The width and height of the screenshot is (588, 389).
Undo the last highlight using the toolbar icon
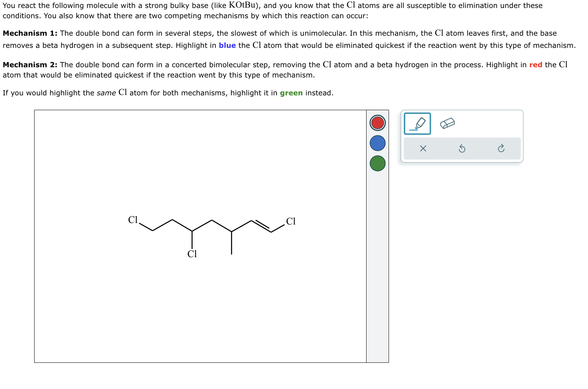coord(462,149)
